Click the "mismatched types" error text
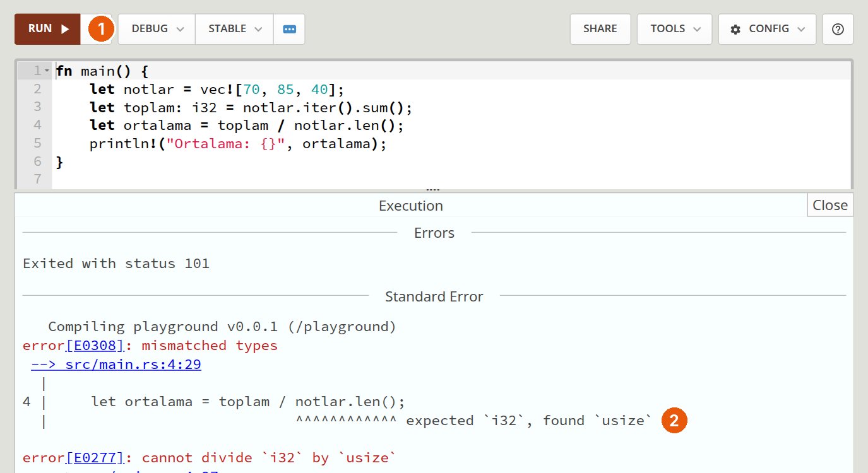This screenshot has height=473, width=868. pos(210,346)
